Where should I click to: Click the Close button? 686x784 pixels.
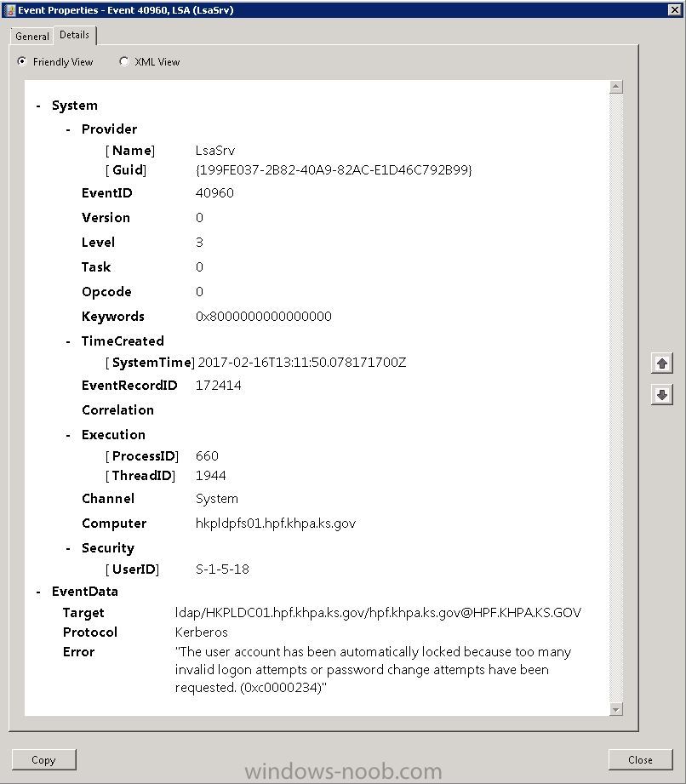(641, 760)
